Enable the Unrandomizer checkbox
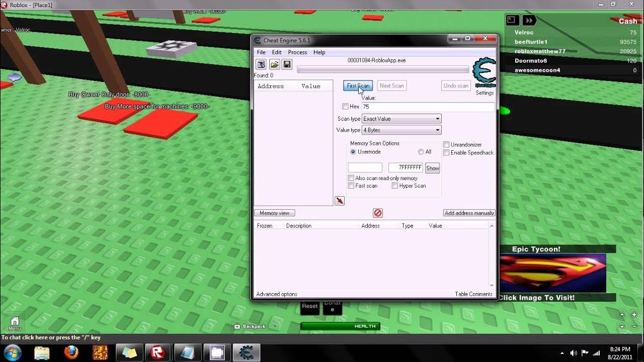Viewport: 644px width, 362px height. pyautogui.click(x=446, y=145)
